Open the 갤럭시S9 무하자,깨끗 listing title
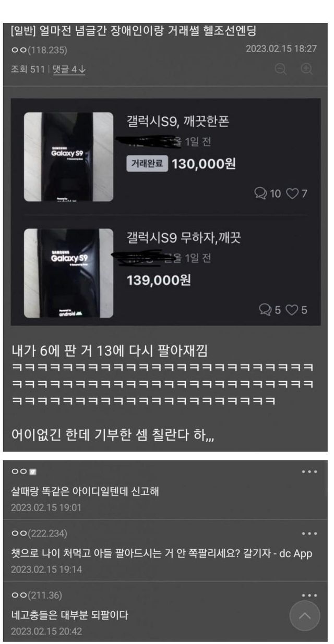The image size is (334, 644). [x=184, y=238]
